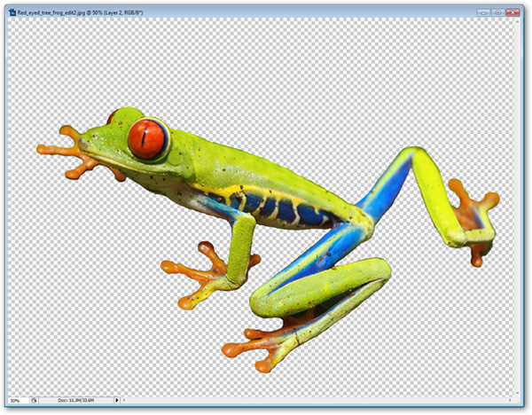The image size is (532, 415).
Task: Click the Photoshop document icon in title bar
Action: click(x=12, y=13)
